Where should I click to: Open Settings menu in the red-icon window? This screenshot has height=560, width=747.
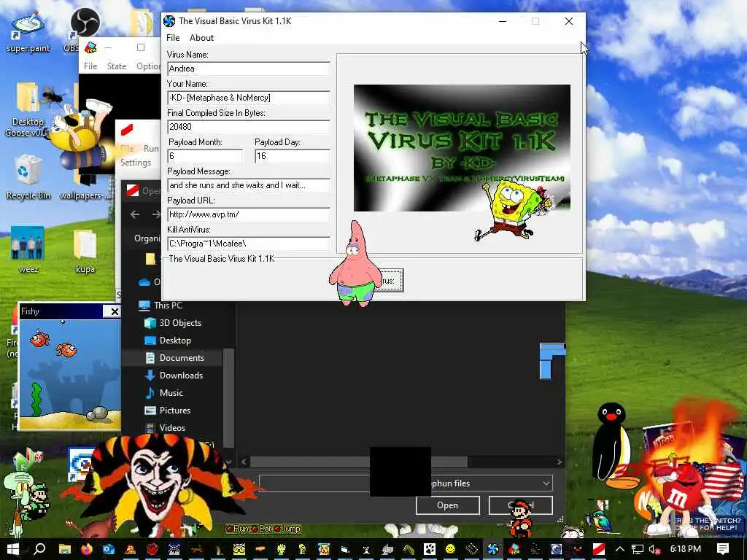(135, 163)
